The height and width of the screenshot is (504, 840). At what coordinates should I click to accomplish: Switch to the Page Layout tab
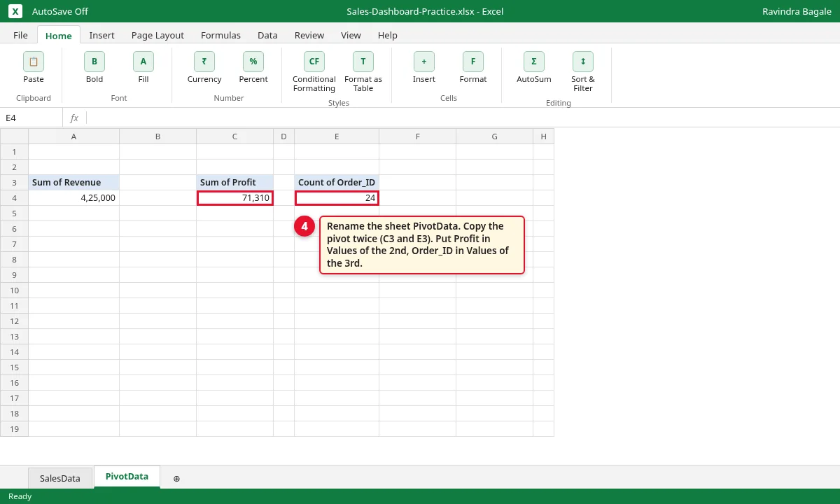157,35
